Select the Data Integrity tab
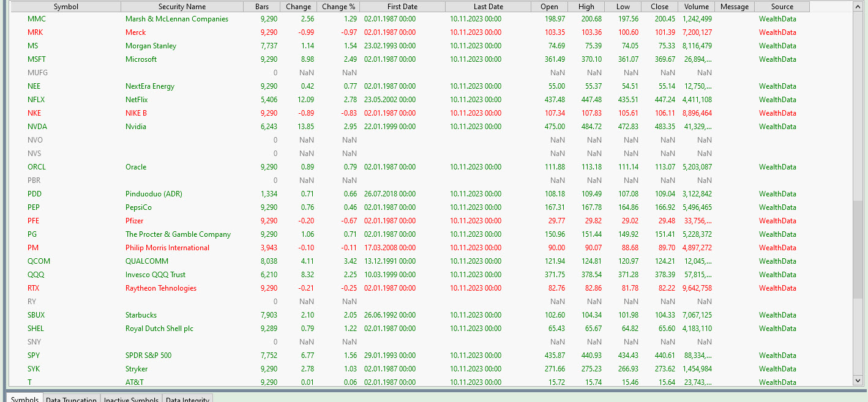Viewport: 868px width, 402px height. [x=187, y=400]
